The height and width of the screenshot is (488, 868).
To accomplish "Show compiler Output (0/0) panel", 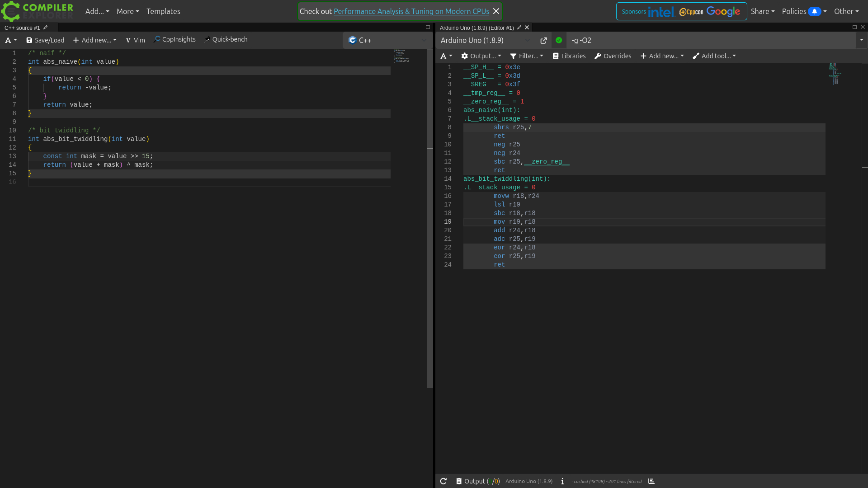I will pyautogui.click(x=478, y=481).
